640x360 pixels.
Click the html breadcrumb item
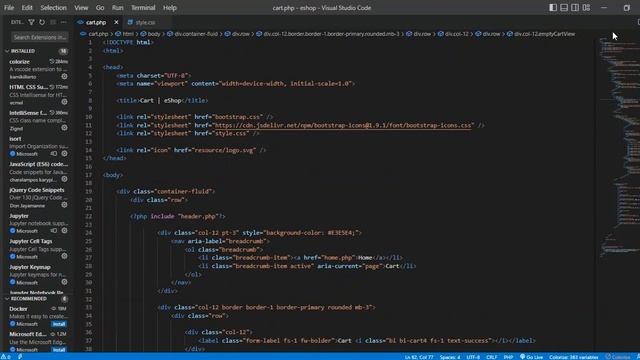[128, 34]
